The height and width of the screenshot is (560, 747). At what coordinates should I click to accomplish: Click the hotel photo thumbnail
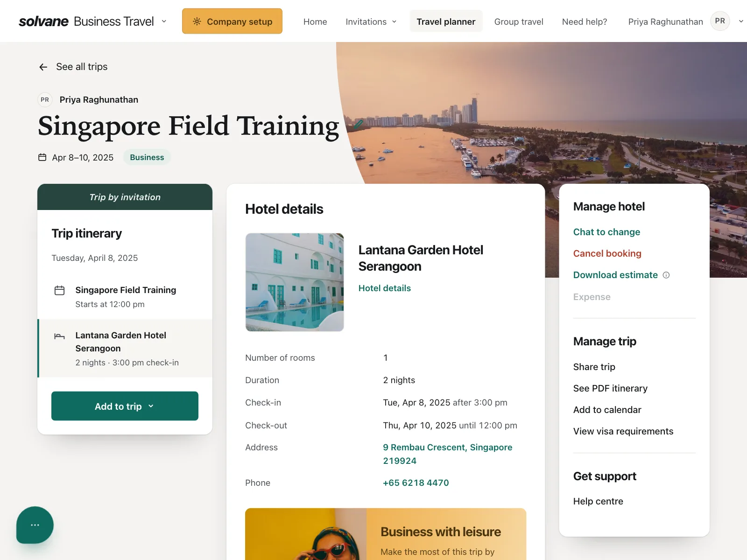pos(295,282)
